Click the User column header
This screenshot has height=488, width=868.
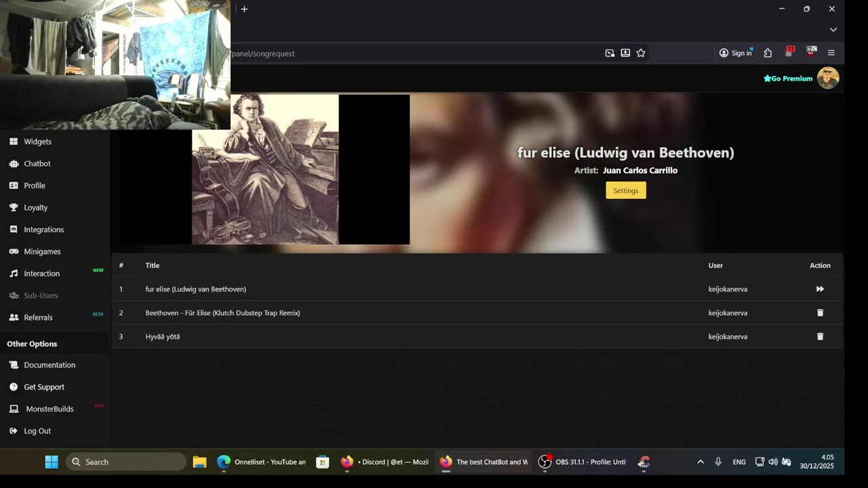(715, 265)
